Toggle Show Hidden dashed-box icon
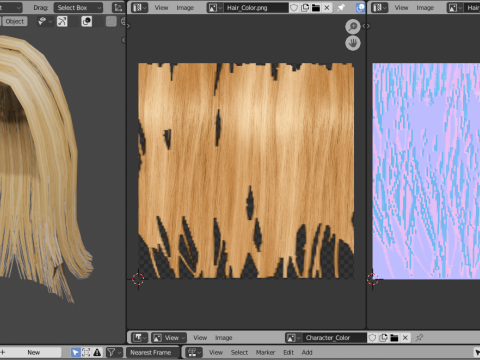The height and width of the screenshot is (360, 480). [86, 352]
